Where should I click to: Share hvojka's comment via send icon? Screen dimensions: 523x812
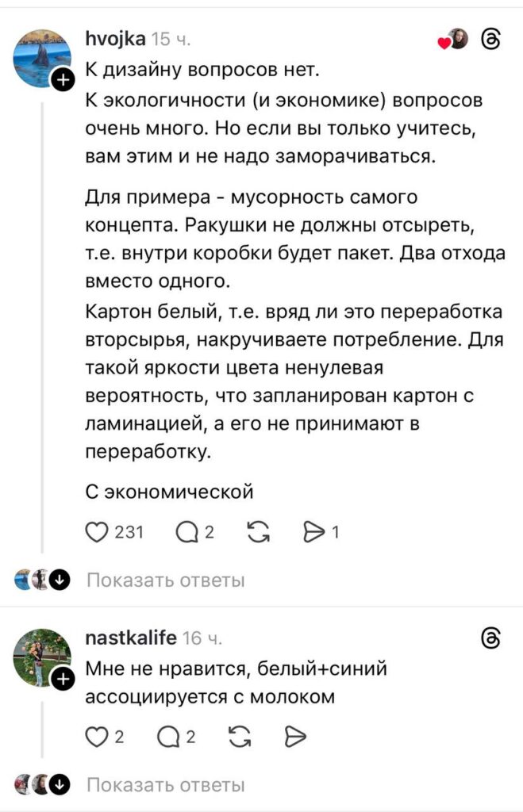(314, 533)
